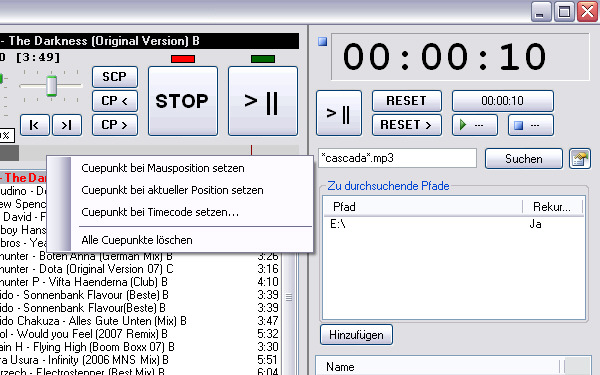Click the Suchen search button
Viewport: 600px width, 375px height.
[524, 159]
